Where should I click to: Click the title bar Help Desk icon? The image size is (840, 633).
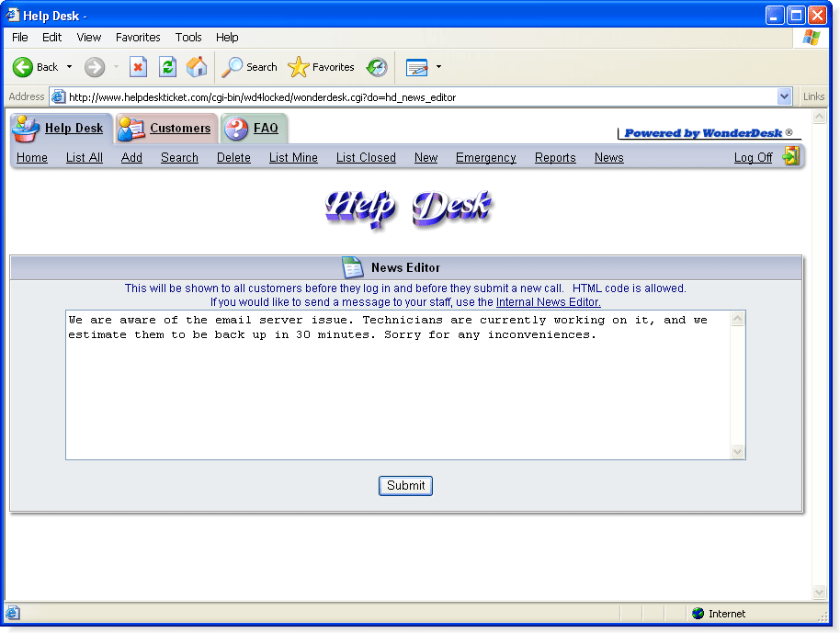point(13,15)
